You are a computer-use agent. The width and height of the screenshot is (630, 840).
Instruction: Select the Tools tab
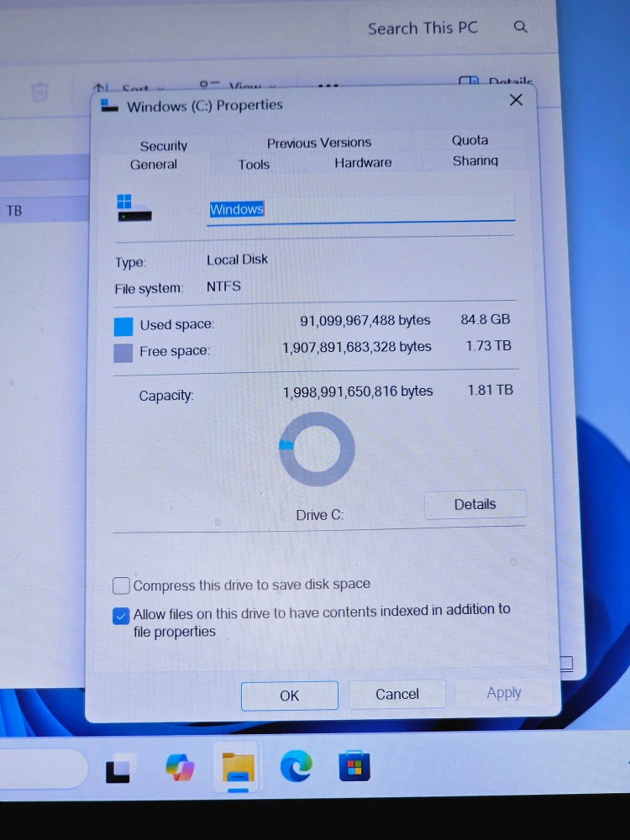254,165
